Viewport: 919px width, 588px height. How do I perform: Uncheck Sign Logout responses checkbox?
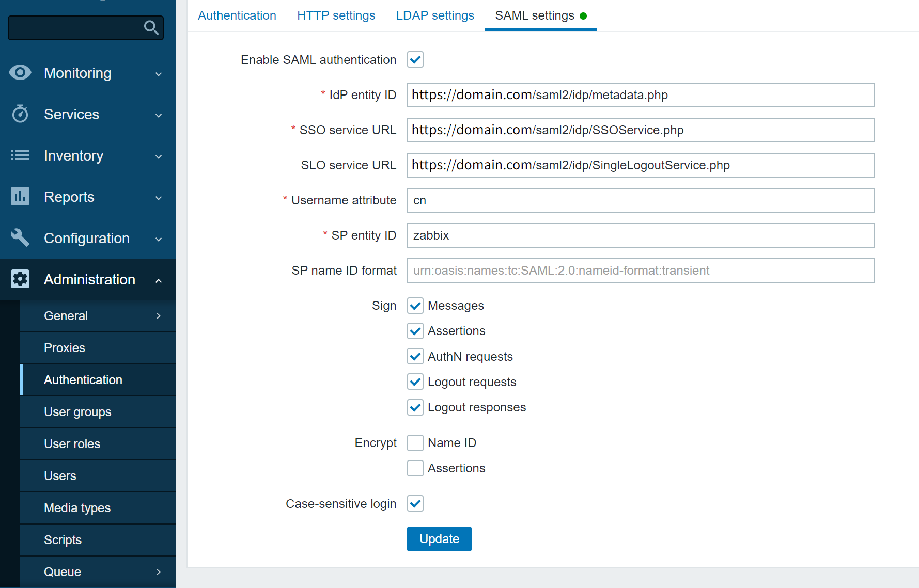tap(415, 407)
